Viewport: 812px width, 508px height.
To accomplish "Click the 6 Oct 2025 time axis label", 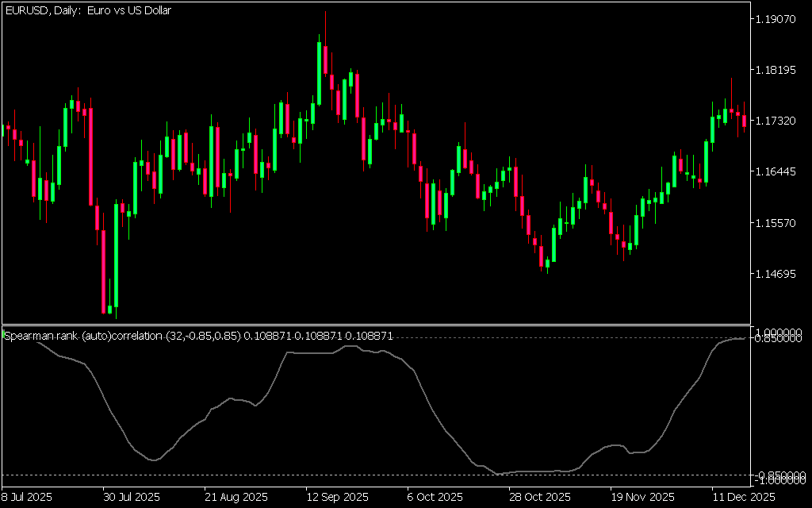I will [x=435, y=497].
